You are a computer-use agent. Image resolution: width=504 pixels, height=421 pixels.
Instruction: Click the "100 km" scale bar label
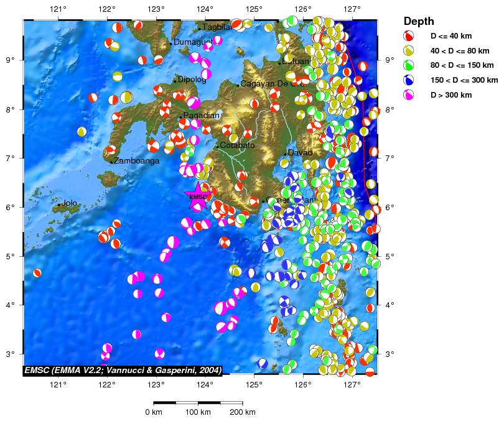click(x=198, y=412)
